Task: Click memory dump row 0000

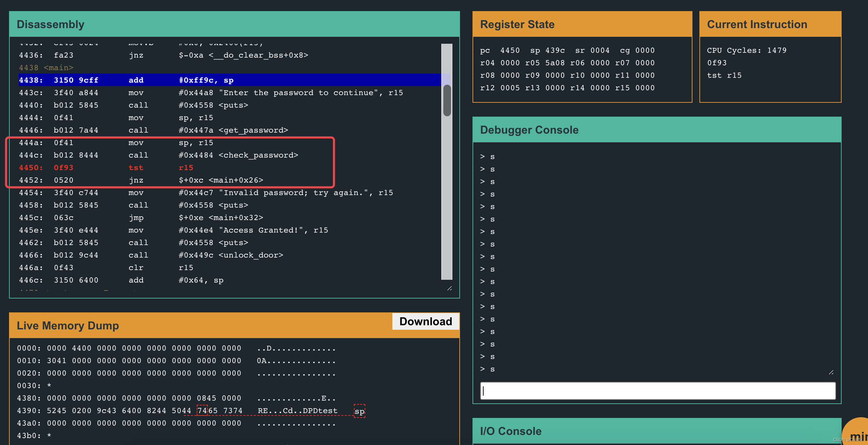Action: [177, 348]
